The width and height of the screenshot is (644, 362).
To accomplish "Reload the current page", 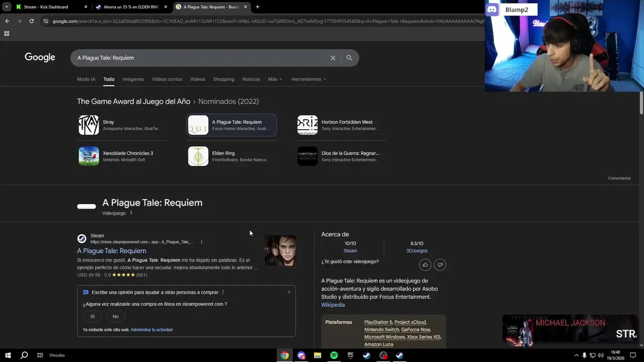I will pyautogui.click(x=31, y=21).
